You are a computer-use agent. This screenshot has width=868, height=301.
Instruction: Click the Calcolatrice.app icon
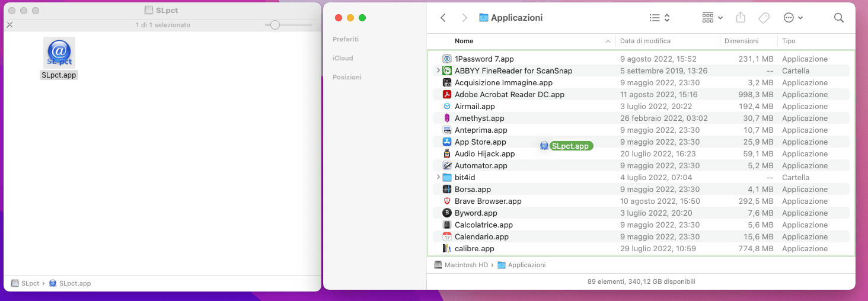pos(447,225)
